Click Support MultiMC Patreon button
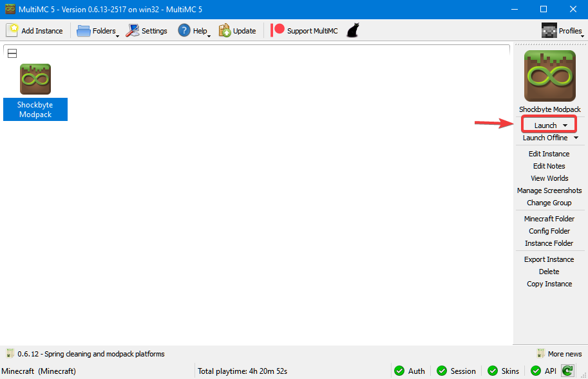Viewport: 588px width, 379px height. coord(304,31)
